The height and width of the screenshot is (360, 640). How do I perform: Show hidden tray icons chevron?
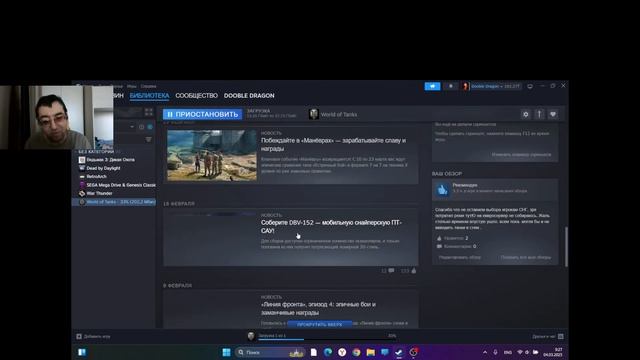[485, 352]
